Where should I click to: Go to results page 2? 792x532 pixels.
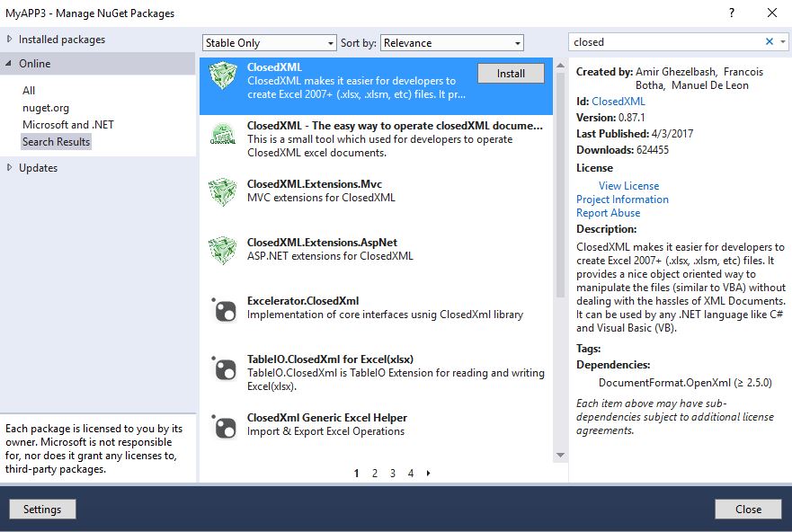click(x=375, y=473)
